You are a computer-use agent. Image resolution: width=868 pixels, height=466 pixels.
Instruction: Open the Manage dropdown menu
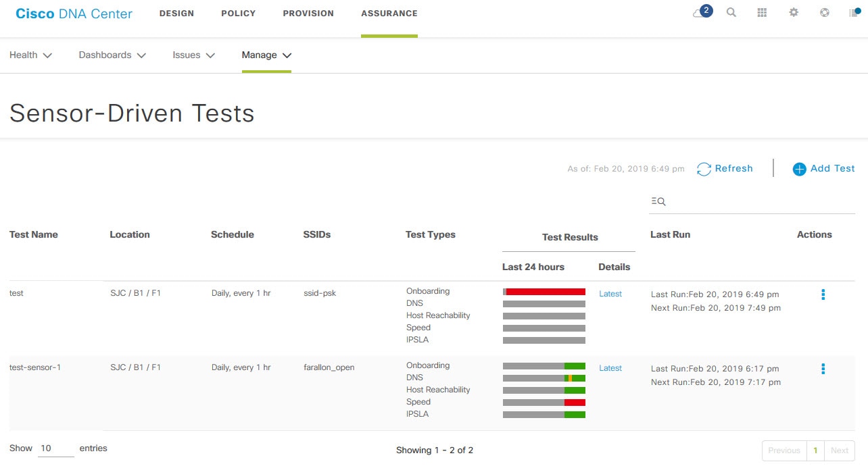point(266,55)
